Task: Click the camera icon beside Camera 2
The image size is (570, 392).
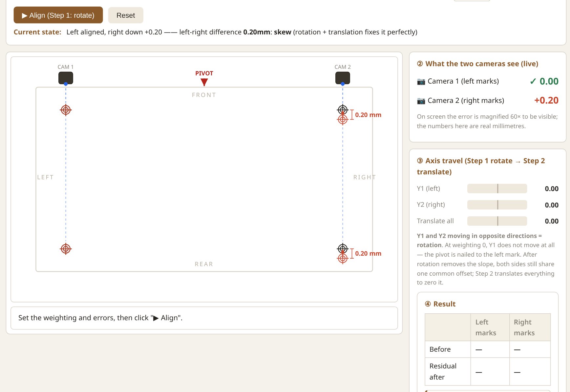Action: (421, 101)
